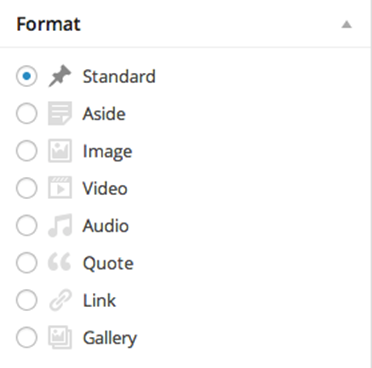The image size is (372, 368).
Task: Click the Quote text label
Action: pyautogui.click(x=108, y=263)
